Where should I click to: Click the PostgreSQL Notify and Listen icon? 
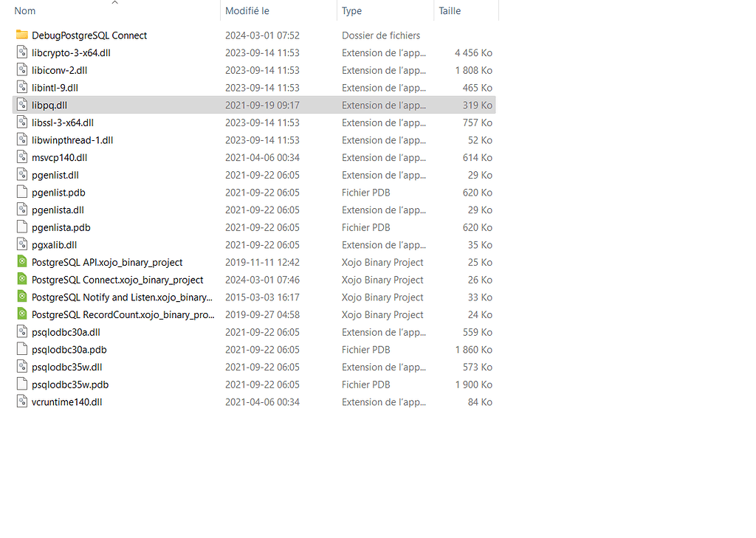(21, 297)
